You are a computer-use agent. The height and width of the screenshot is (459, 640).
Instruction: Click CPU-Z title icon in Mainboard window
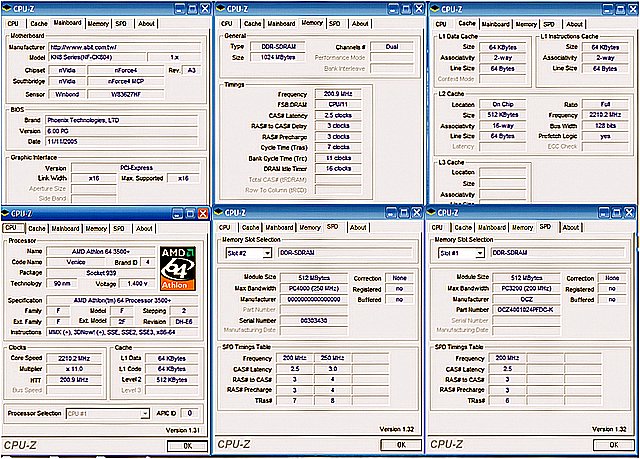click(x=7, y=8)
